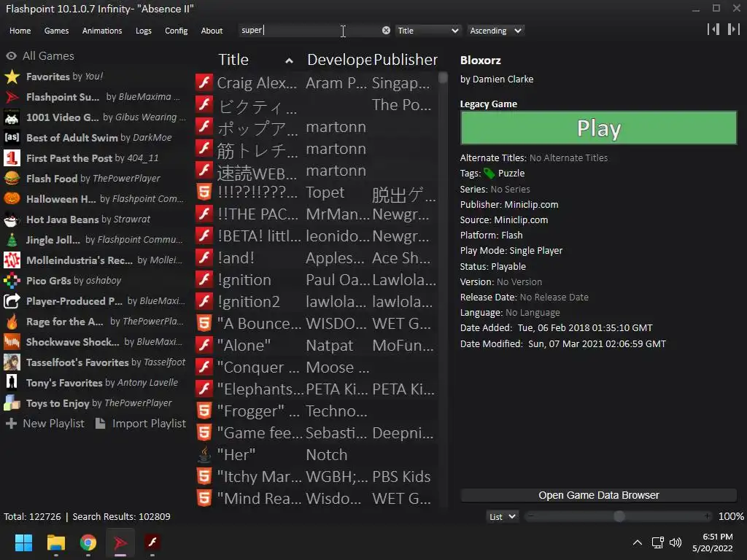The image size is (747, 560).
Task: Click the Puzzle tag icon
Action: pyautogui.click(x=489, y=174)
